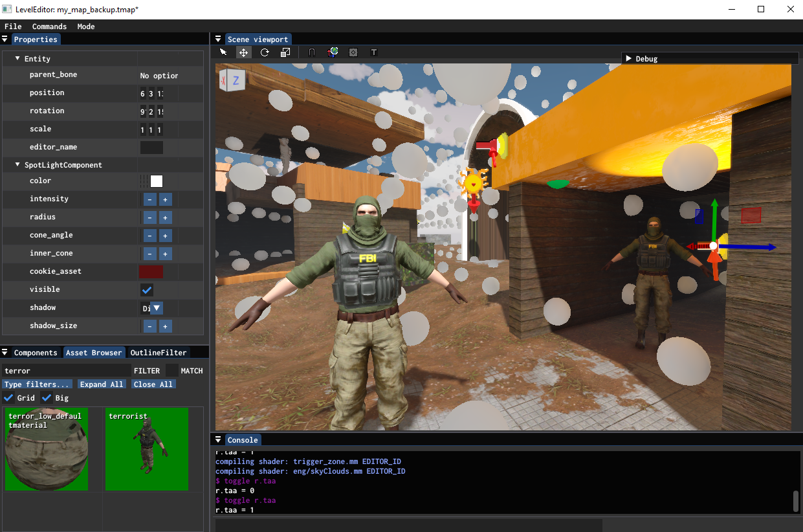
Task: Switch to the rotate gizmo tool
Action: point(265,52)
